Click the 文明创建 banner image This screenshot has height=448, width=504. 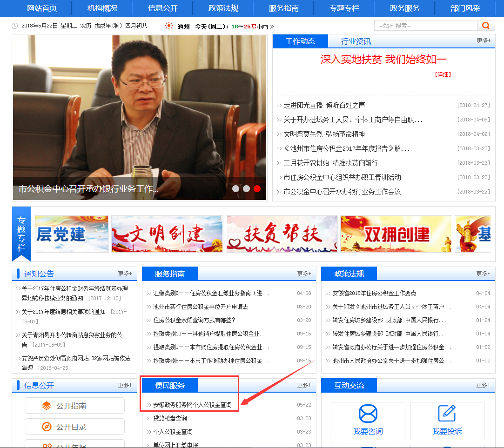coord(167,234)
